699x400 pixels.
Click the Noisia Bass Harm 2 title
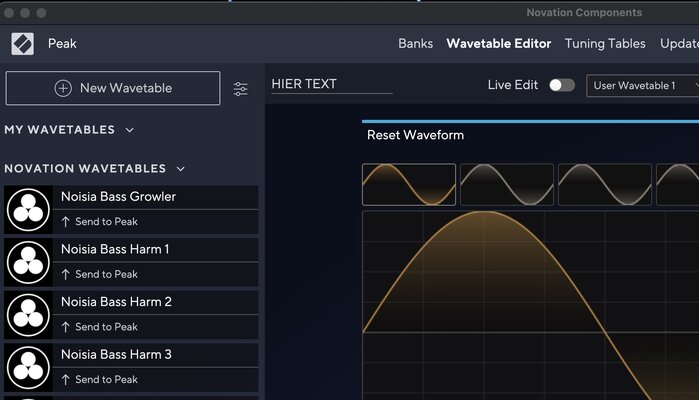click(116, 302)
